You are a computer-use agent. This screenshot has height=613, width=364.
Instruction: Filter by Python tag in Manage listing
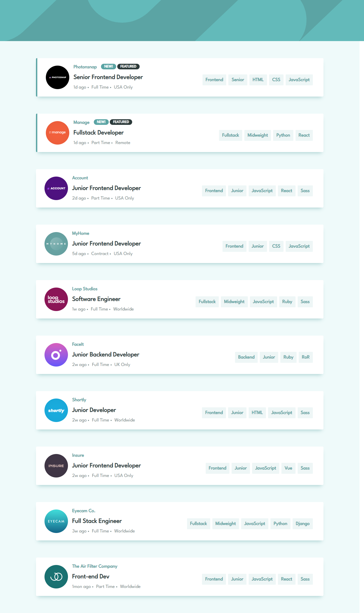pos(283,135)
